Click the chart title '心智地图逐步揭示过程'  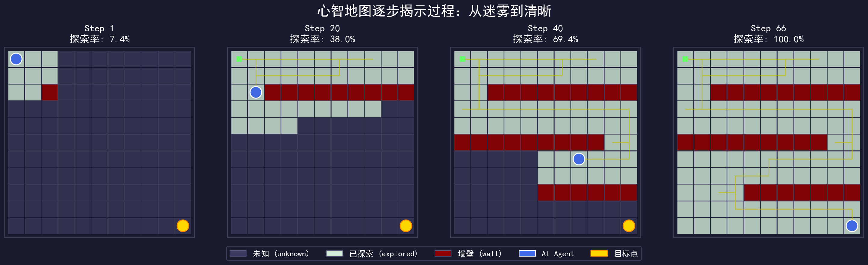tap(385, 11)
